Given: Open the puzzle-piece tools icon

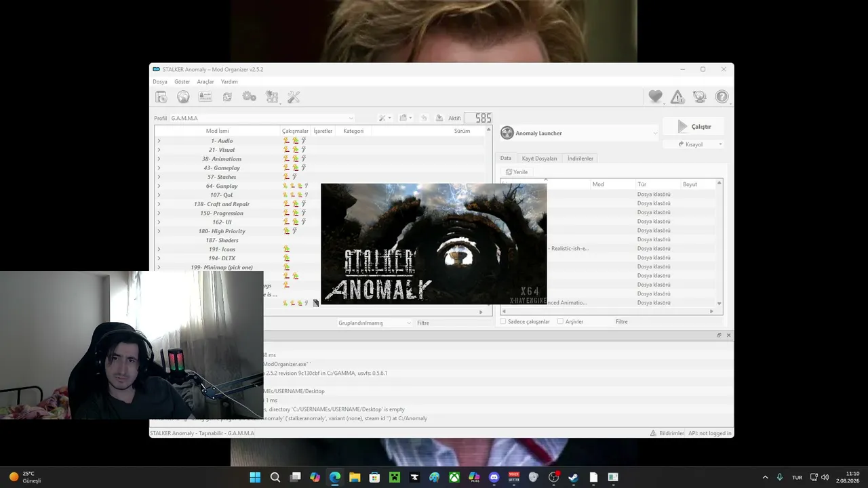Looking at the screenshot, I should point(272,97).
